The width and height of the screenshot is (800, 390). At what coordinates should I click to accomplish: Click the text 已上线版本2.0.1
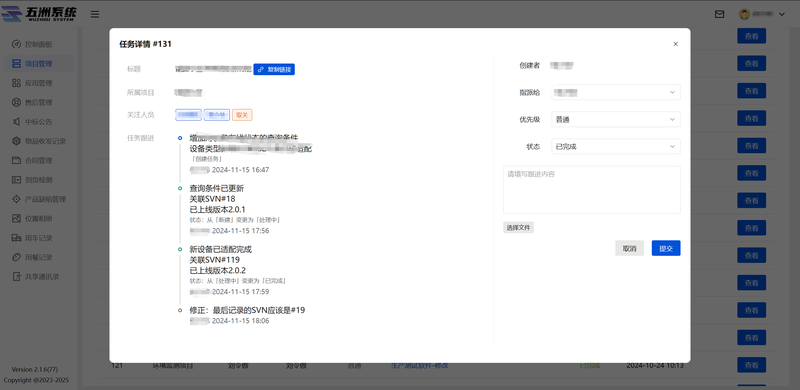click(x=217, y=209)
